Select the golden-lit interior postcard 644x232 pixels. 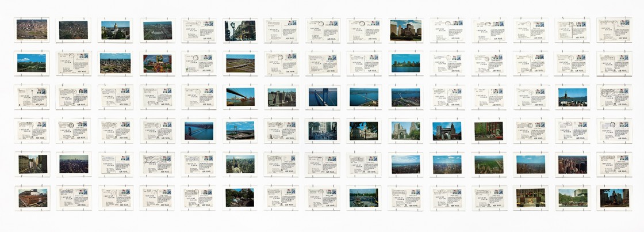click(x=531, y=198)
